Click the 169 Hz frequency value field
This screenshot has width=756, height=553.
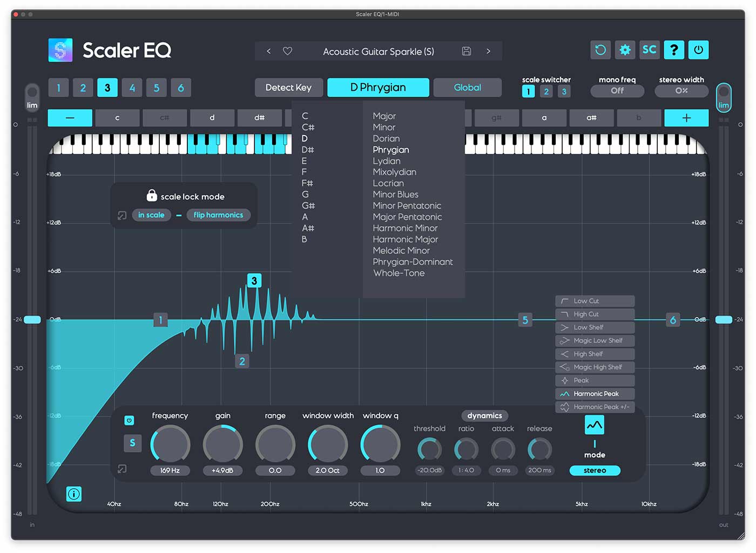pyautogui.click(x=170, y=470)
